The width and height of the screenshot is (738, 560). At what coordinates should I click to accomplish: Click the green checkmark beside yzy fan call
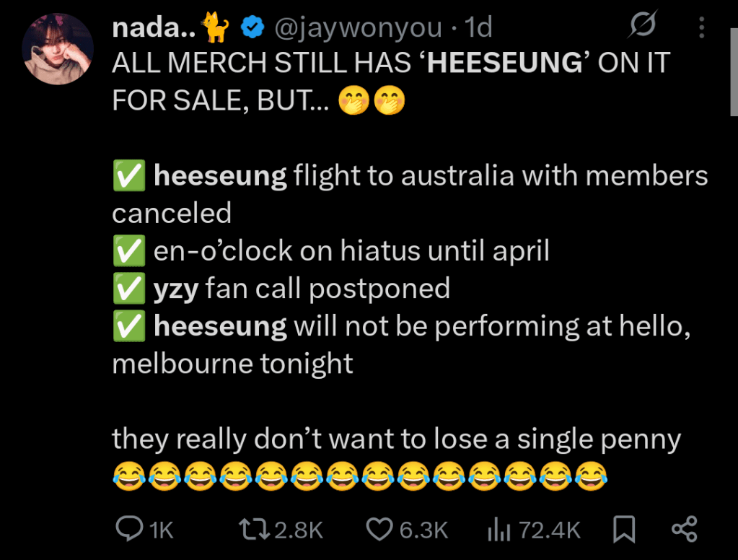click(x=128, y=289)
